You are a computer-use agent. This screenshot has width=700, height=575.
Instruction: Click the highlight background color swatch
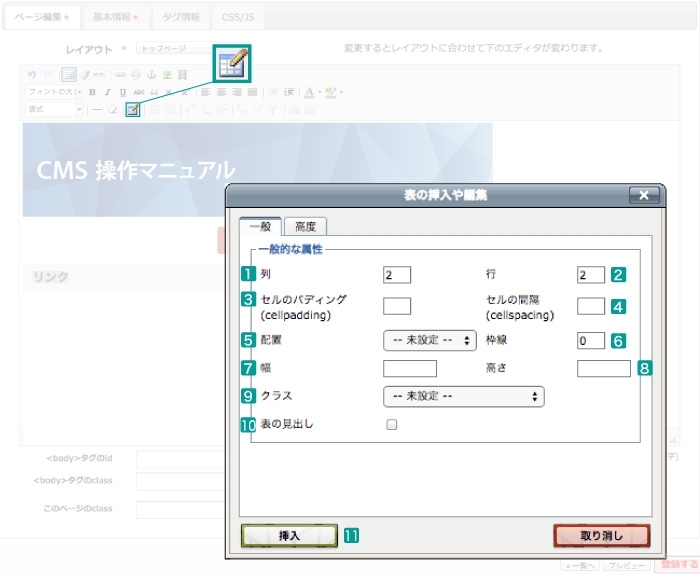click(x=330, y=92)
